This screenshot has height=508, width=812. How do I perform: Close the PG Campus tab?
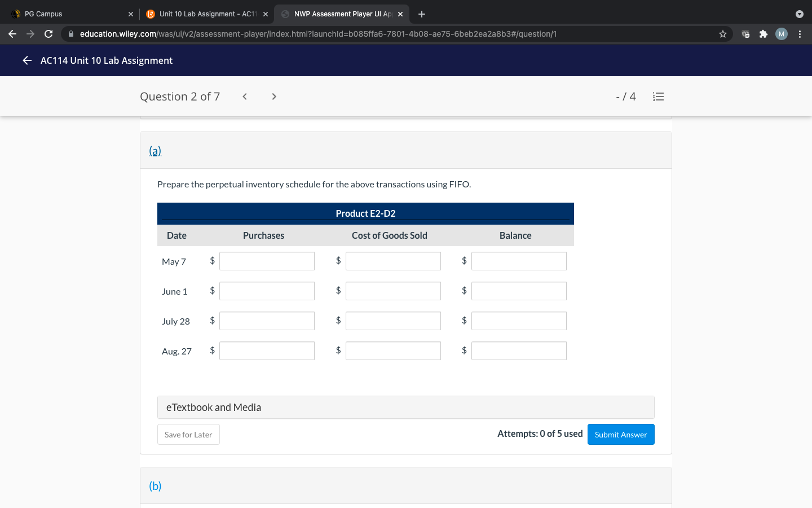tap(131, 14)
